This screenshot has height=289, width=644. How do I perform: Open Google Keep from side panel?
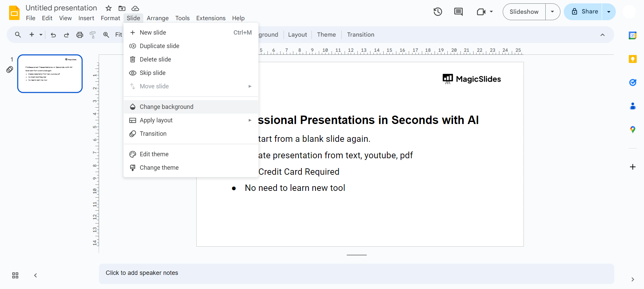tap(633, 59)
